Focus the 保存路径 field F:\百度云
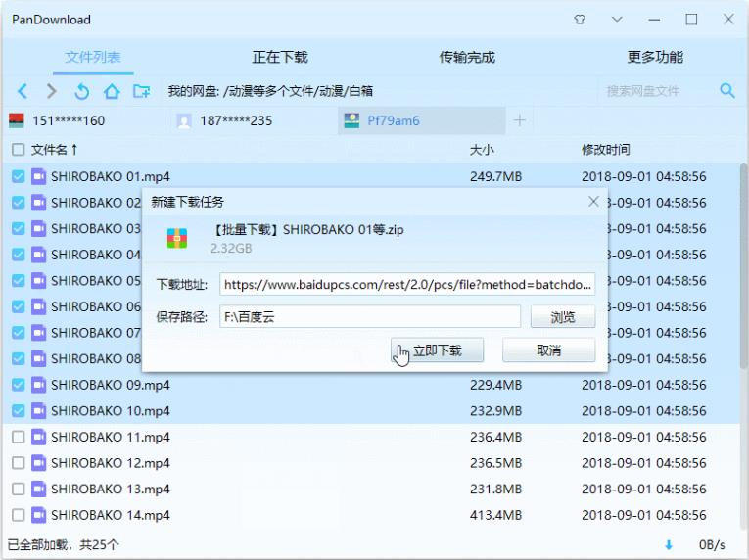 pyautogui.click(x=370, y=317)
